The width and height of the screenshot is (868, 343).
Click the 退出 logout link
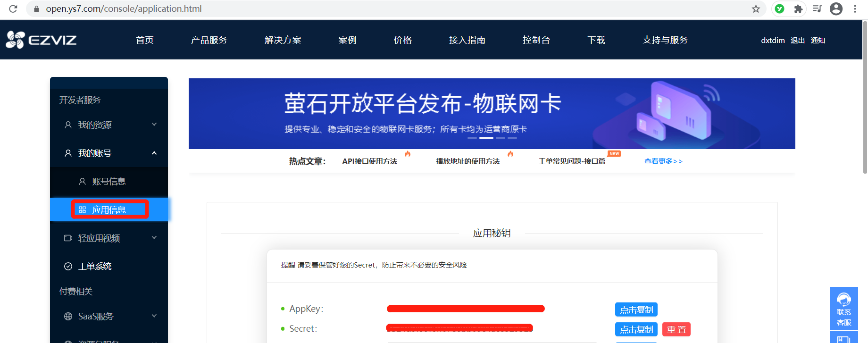[798, 41]
